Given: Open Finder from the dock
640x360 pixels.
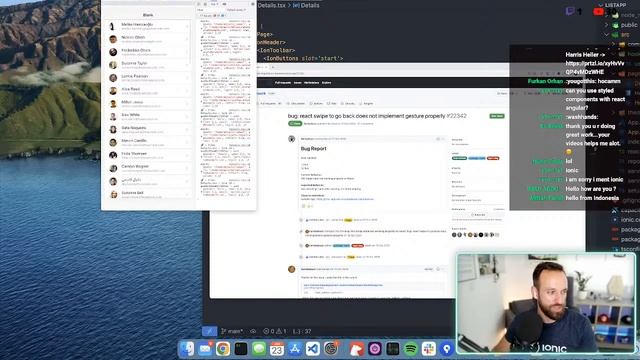Looking at the screenshot, I should pyautogui.click(x=187, y=349).
